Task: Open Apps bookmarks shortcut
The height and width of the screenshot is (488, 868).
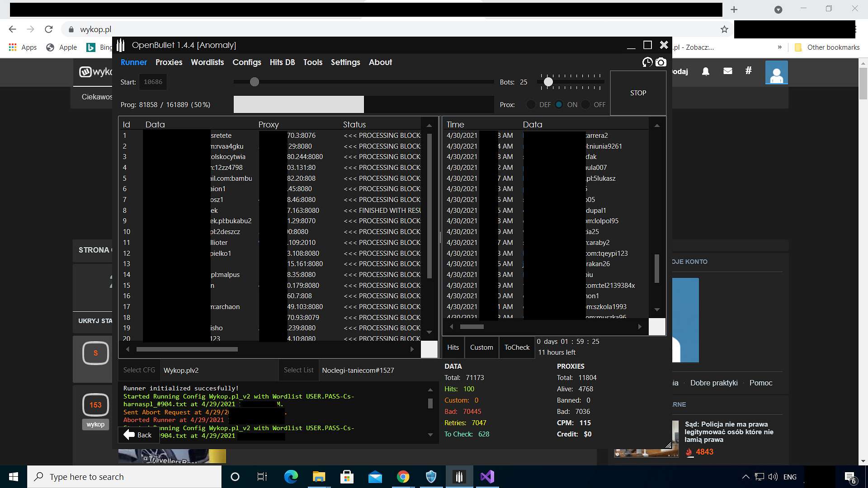Action: pyautogui.click(x=23, y=47)
